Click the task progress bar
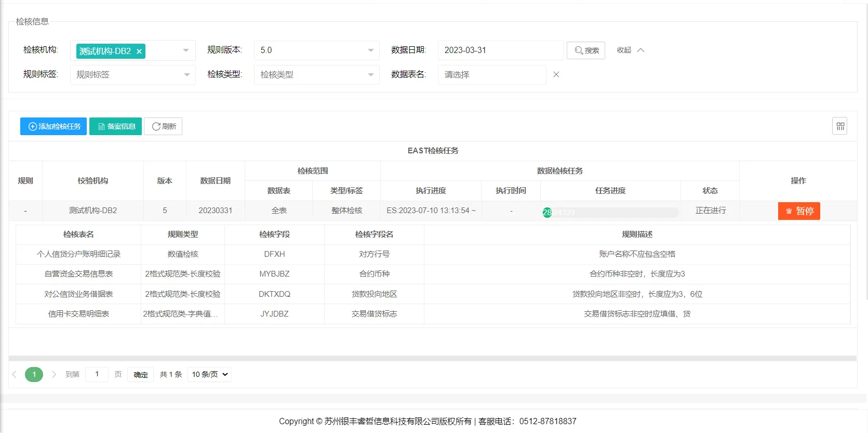 (610, 212)
